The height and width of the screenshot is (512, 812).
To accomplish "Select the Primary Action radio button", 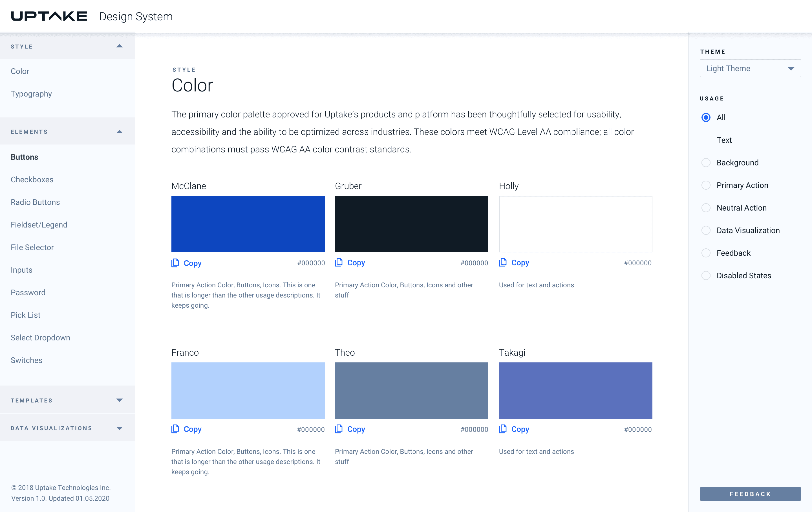I will [x=706, y=185].
